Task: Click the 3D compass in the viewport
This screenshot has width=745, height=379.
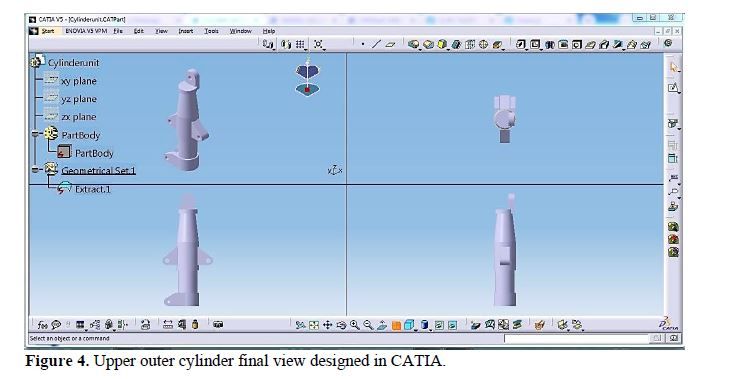Action: click(307, 77)
